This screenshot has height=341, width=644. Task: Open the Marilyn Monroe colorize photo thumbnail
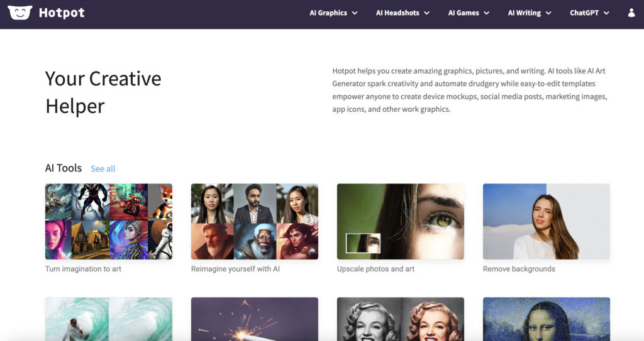pos(401,319)
